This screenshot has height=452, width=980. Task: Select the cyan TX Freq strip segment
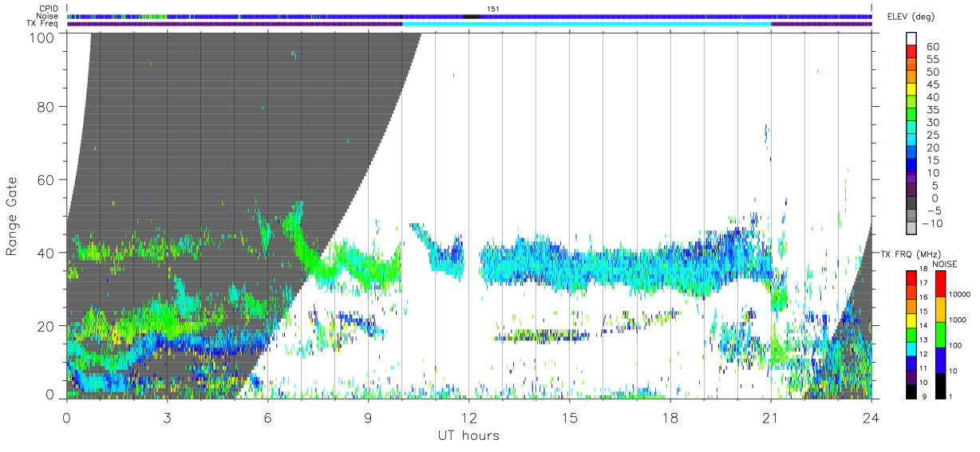click(587, 24)
